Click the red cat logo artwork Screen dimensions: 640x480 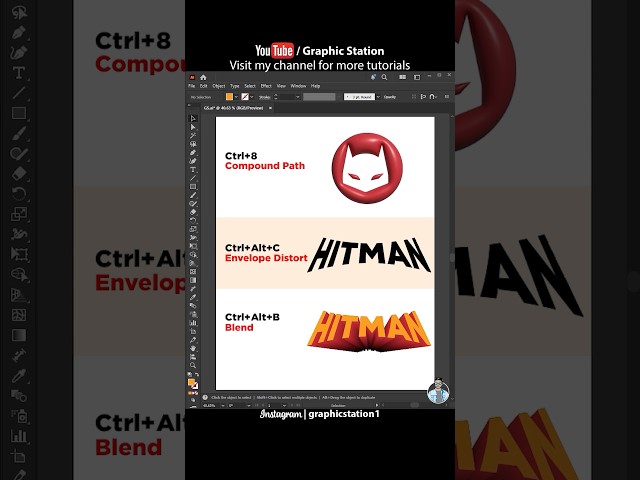(x=367, y=168)
